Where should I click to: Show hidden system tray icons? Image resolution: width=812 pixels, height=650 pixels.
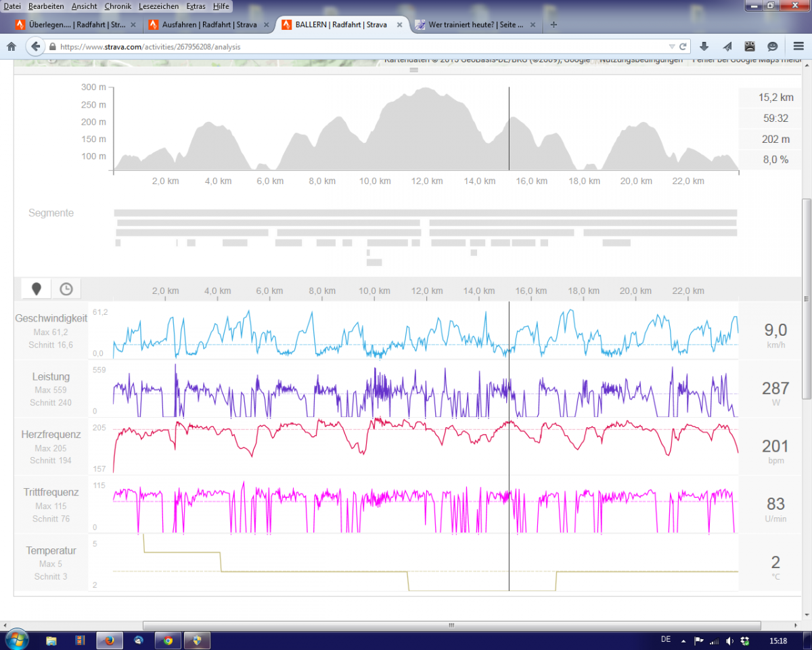tap(683, 641)
